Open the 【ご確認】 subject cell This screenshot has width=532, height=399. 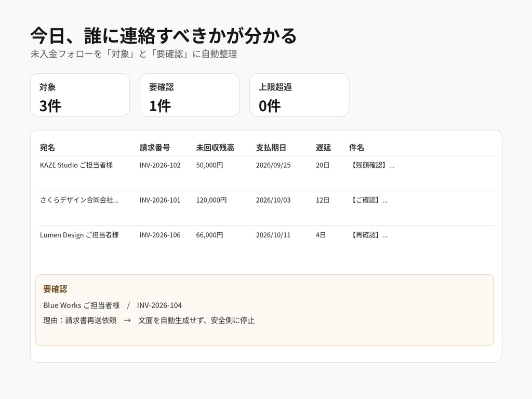point(368,200)
